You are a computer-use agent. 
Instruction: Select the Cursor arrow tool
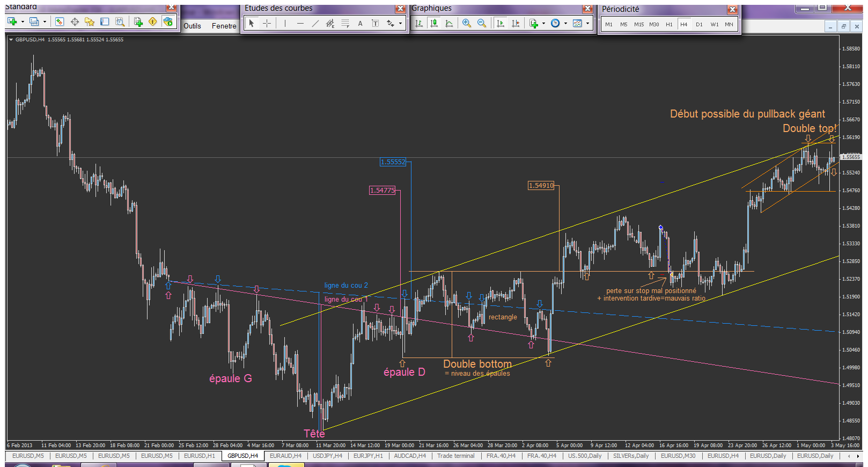pyautogui.click(x=252, y=23)
